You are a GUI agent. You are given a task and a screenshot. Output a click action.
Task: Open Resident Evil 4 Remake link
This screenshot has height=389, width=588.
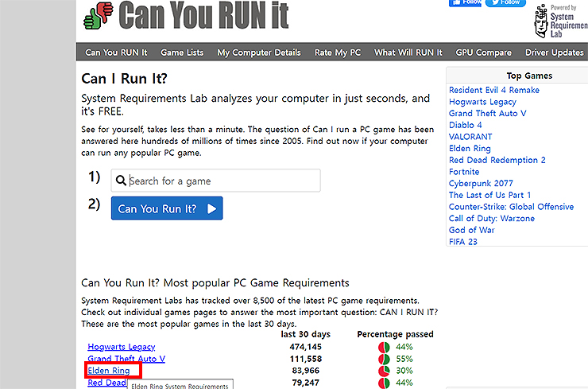[x=494, y=90]
